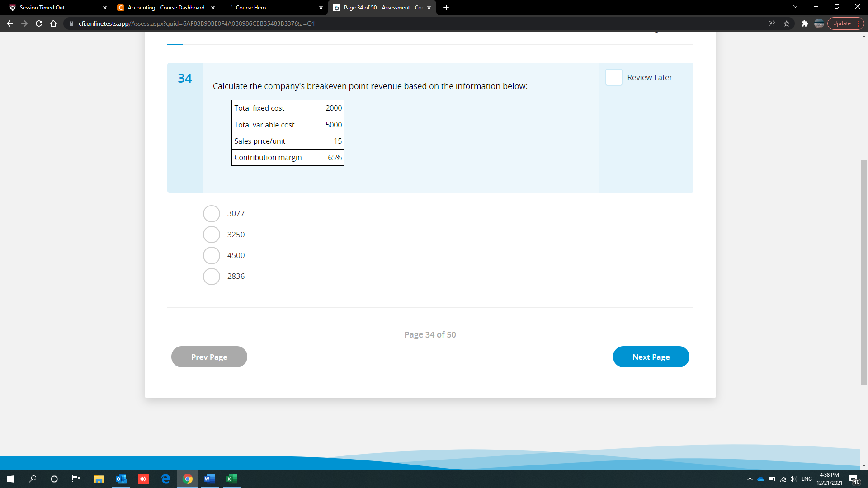Check the Review Later checkbox
The width and height of the screenshot is (868, 488).
coord(613,77)
